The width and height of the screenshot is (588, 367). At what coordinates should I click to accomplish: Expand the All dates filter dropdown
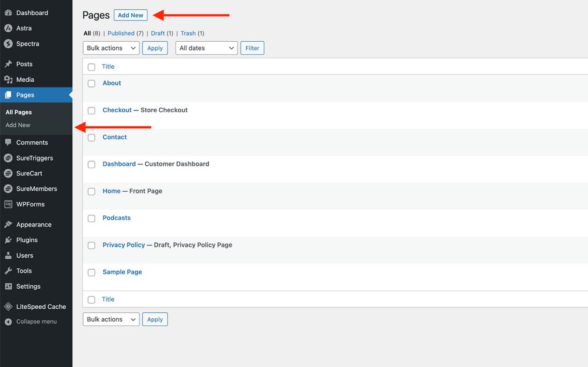point(206,48)
